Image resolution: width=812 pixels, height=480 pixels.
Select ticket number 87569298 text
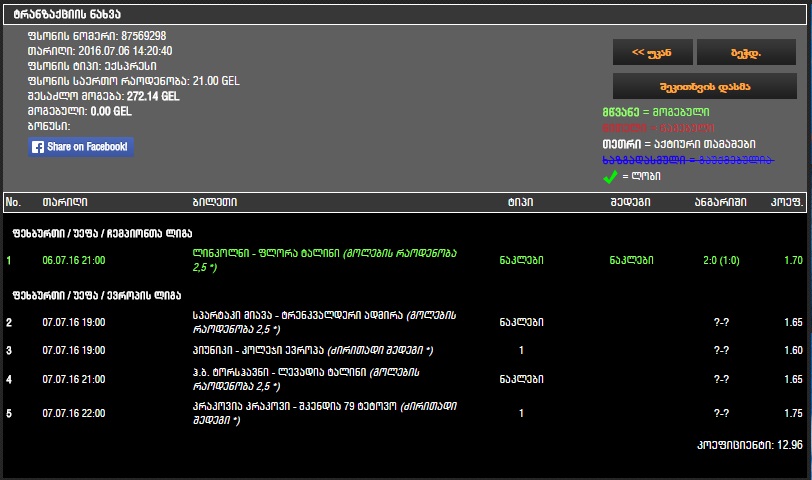click(143, 36)
